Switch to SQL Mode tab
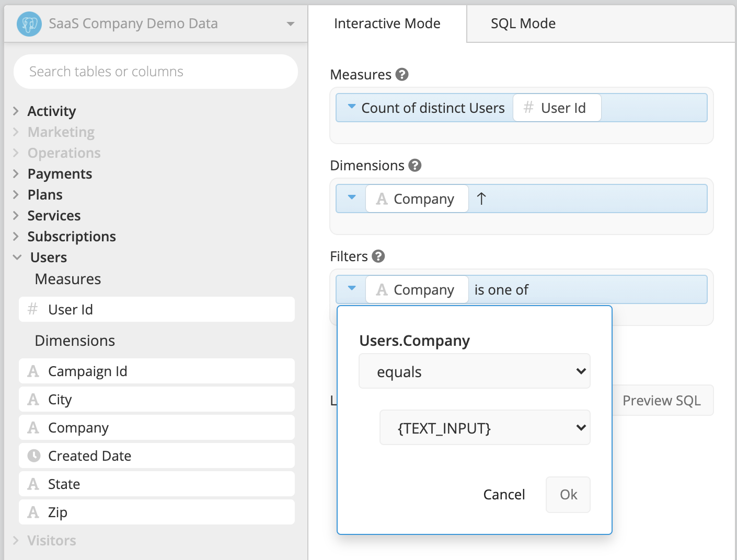Viewport: 737px width, 560px height. pyautogui.click(x=523, y=24)
